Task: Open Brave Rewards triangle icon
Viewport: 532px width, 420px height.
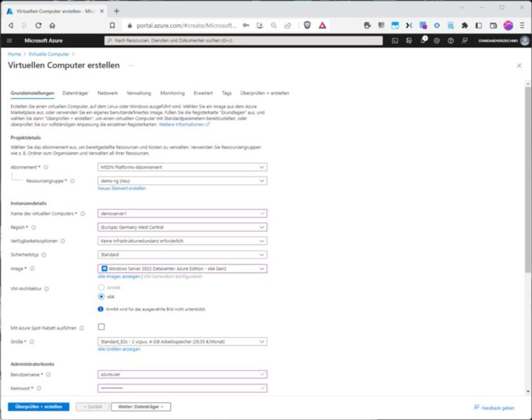Action: pos(322,25)
